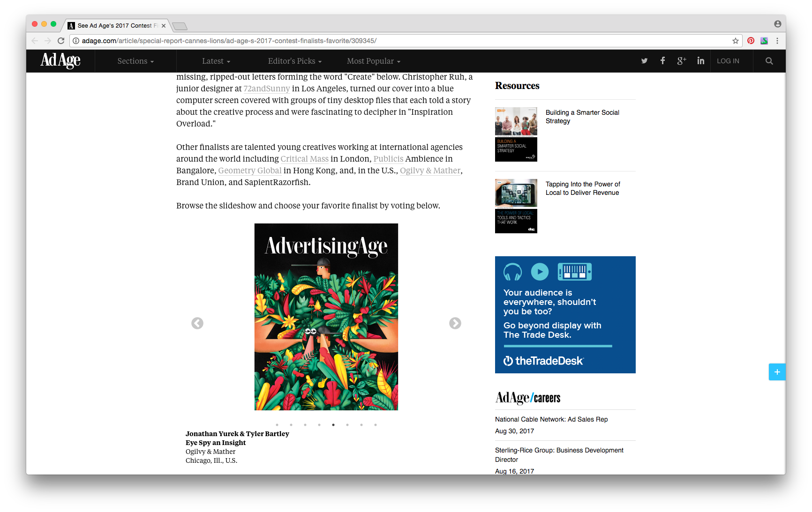
Task: Show previous slide in slideshow
Action: (197, 323)
